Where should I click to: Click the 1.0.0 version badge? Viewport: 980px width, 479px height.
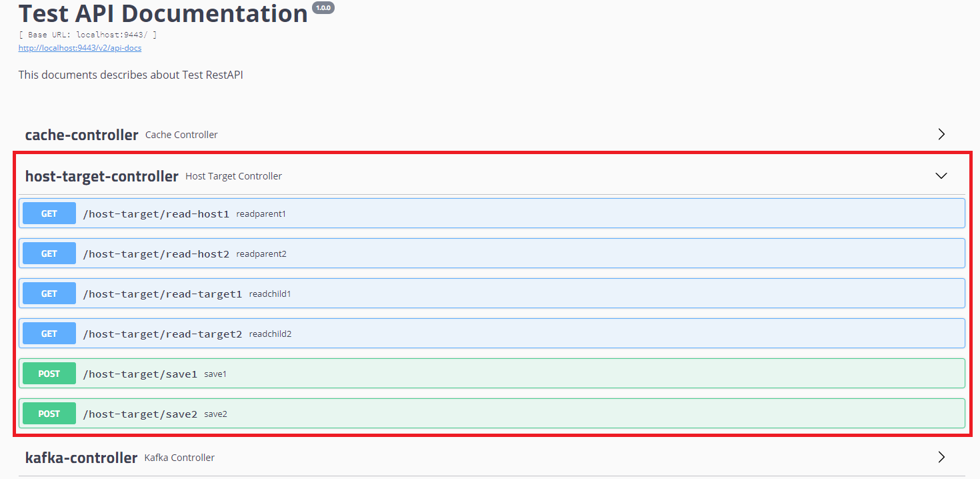pos(323,8)
